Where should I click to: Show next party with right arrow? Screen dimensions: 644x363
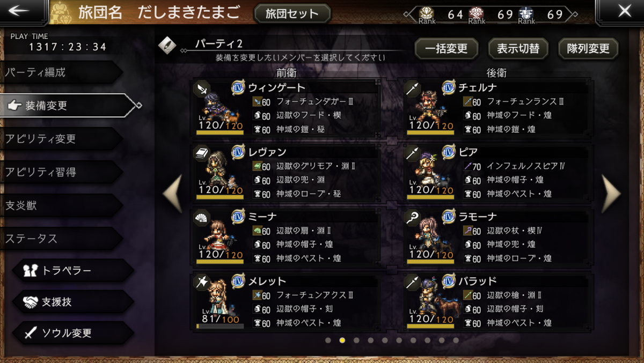611,194
